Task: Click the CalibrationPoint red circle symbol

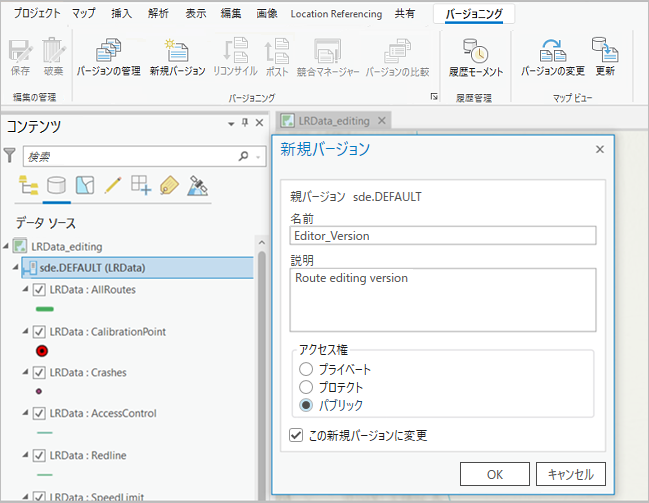Action: [x=42, y=351]
